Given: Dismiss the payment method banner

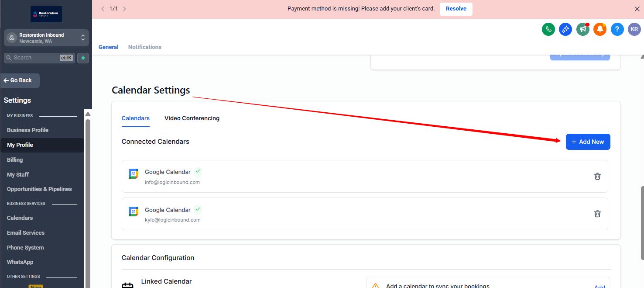Looking at the screenshot, I should click(x=637, y=9).
